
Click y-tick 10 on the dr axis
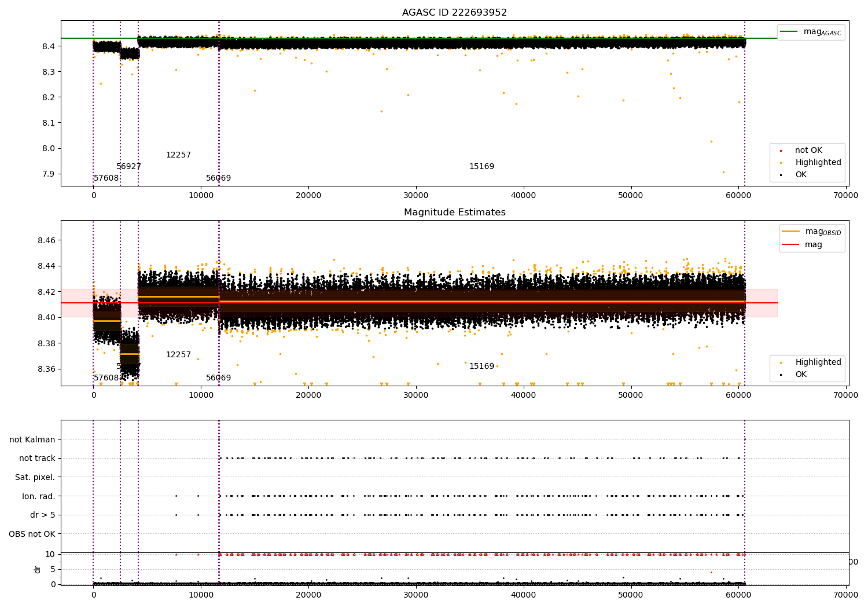coord(50,555)
